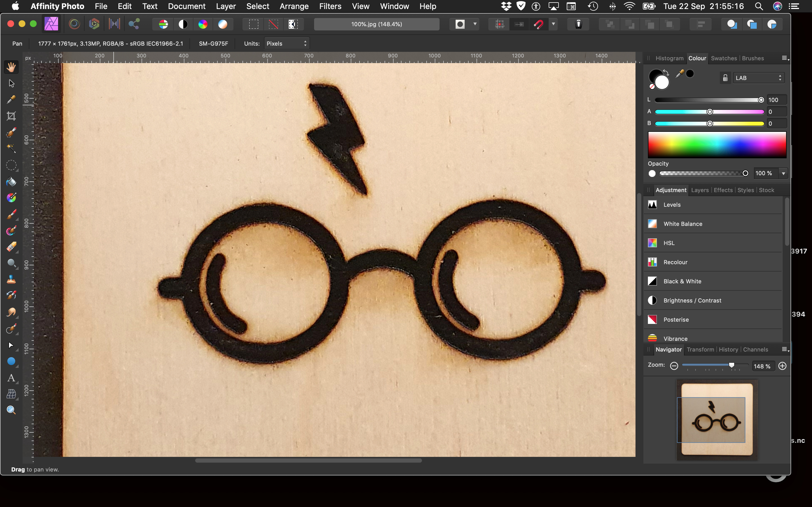This screenshot has width=812, height=507.
Task: Toggle the snapping magnet button
Action: [x=539, y=24]
